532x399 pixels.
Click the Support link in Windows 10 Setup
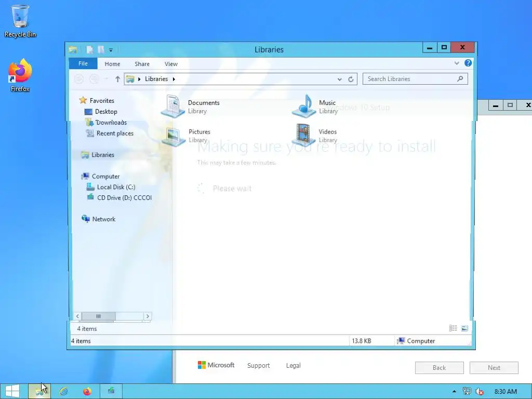pyautogui.click(x=259, y=365)
